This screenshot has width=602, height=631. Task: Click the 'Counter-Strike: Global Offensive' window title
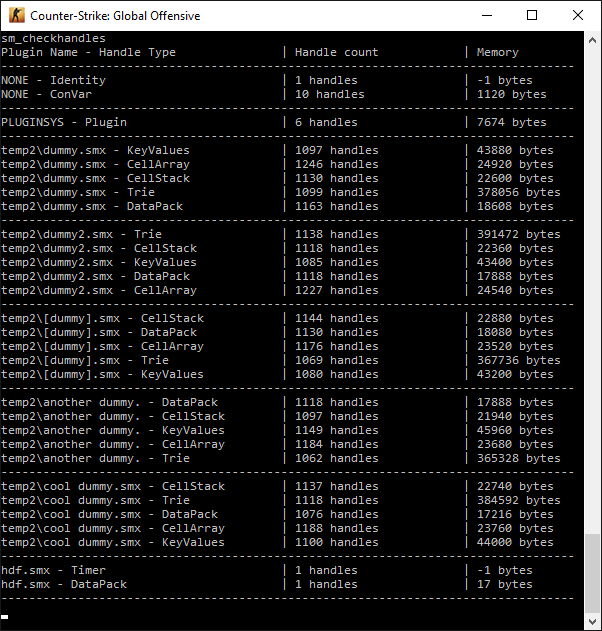115,16
